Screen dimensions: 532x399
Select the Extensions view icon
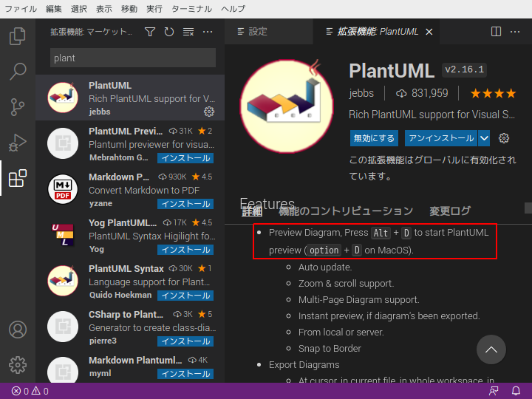pos(17,178)
